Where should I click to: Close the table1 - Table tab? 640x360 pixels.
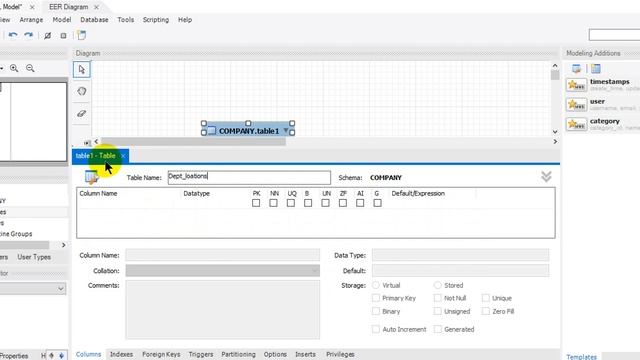pyautogui.click(x=123, y=156)
